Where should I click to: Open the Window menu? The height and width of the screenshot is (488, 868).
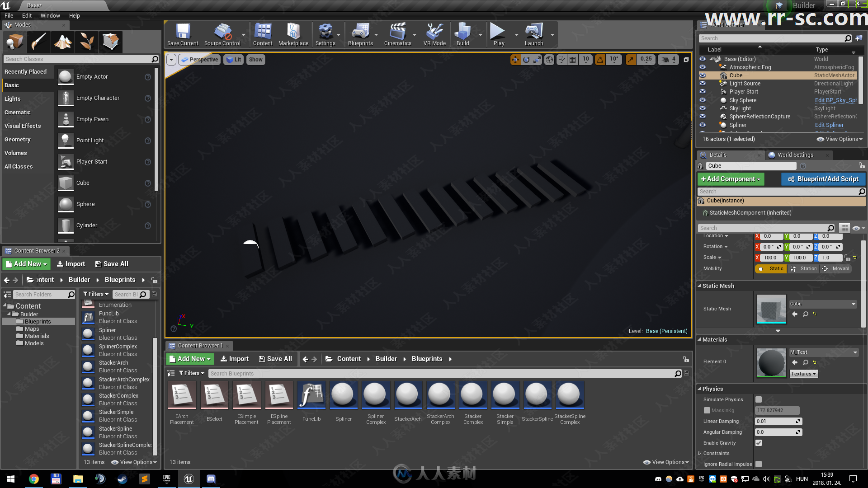tap(50, 15)
